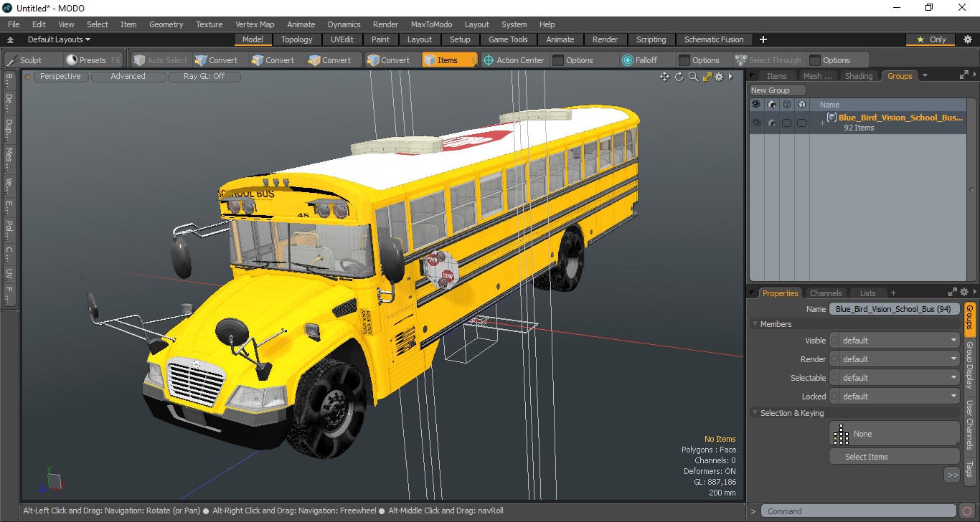The image size is (980, 522).
Task: Open the Render dropdown in Members
Action: click(x=895, y=359)
